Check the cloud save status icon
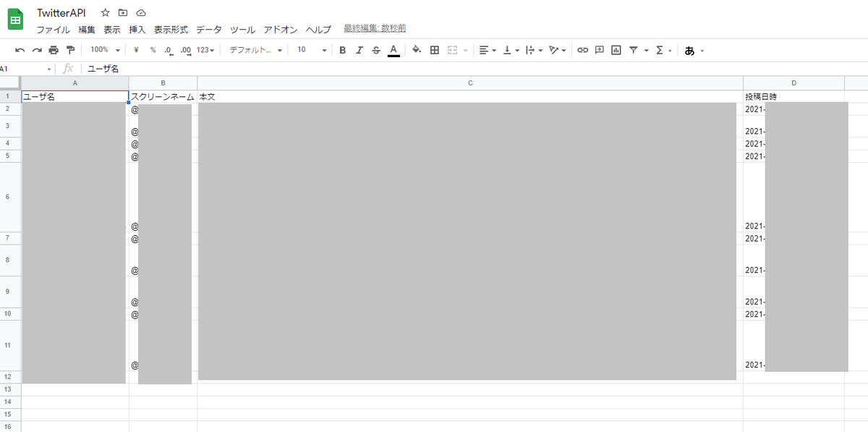Image resolution: width=868 pixels, height=432 pixels. point(141,13)
